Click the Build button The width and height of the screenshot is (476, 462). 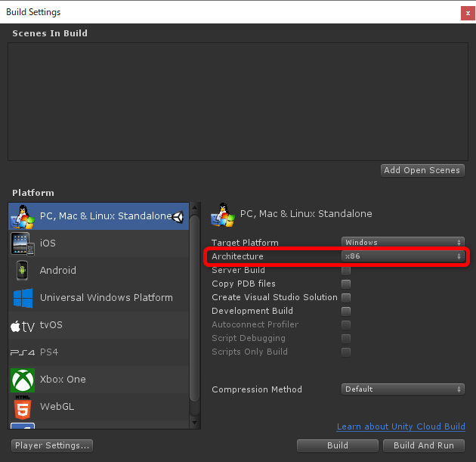click(x=338, y=445)
